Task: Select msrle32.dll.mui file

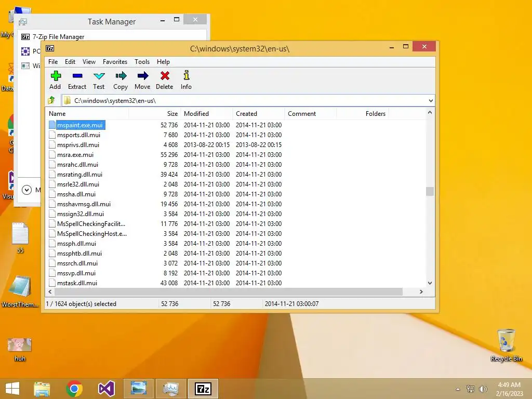Action: tap(78, 184)
